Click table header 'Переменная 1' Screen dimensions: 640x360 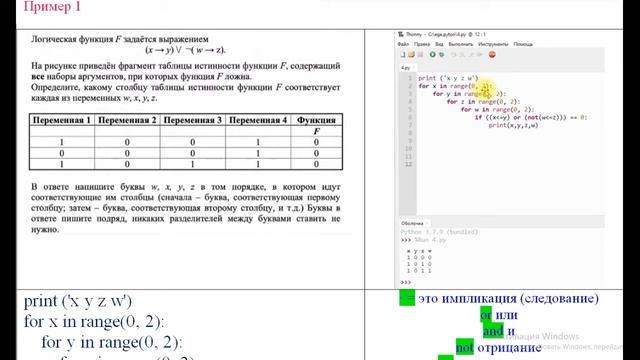(62, 120)
